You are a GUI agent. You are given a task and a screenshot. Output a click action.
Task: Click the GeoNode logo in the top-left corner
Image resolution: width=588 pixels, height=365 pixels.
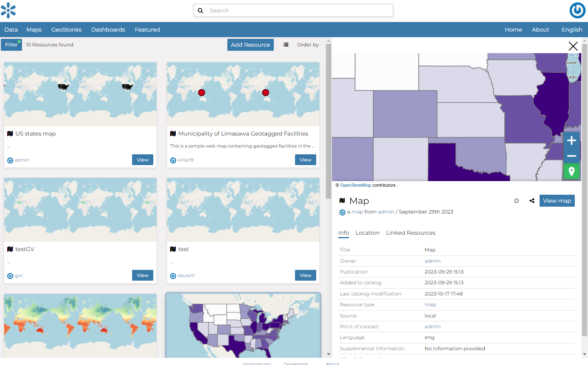tap(8, 10)
